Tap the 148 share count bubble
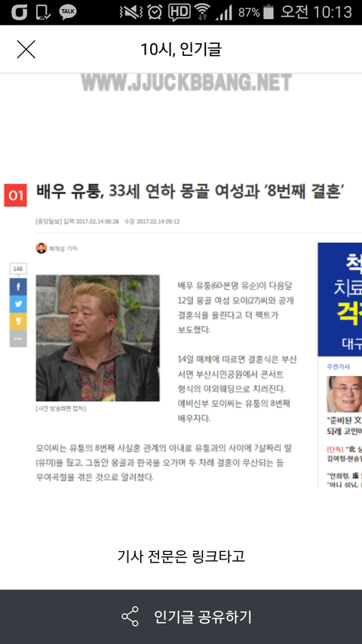This screenshot has width=362, height=644. pos(18,269)
